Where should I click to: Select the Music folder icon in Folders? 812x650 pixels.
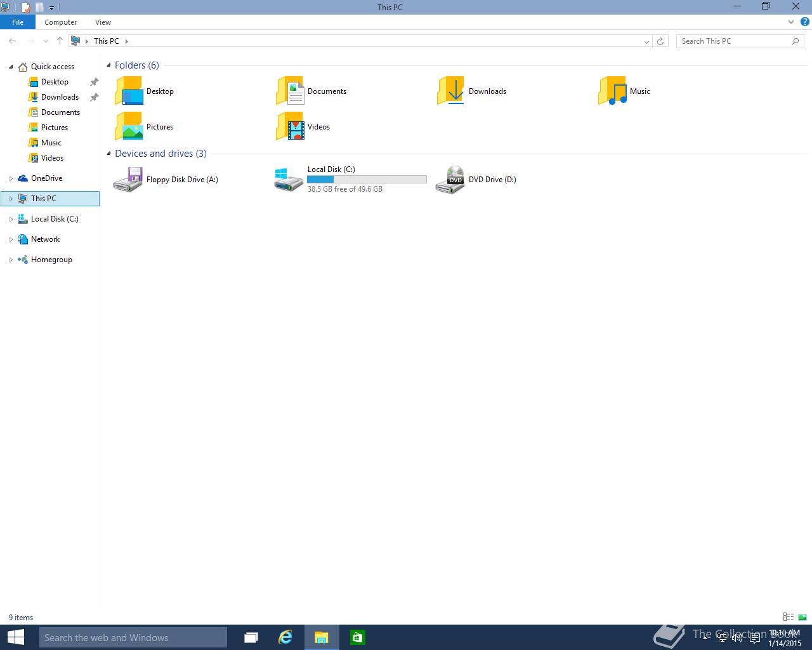point(612,91)
